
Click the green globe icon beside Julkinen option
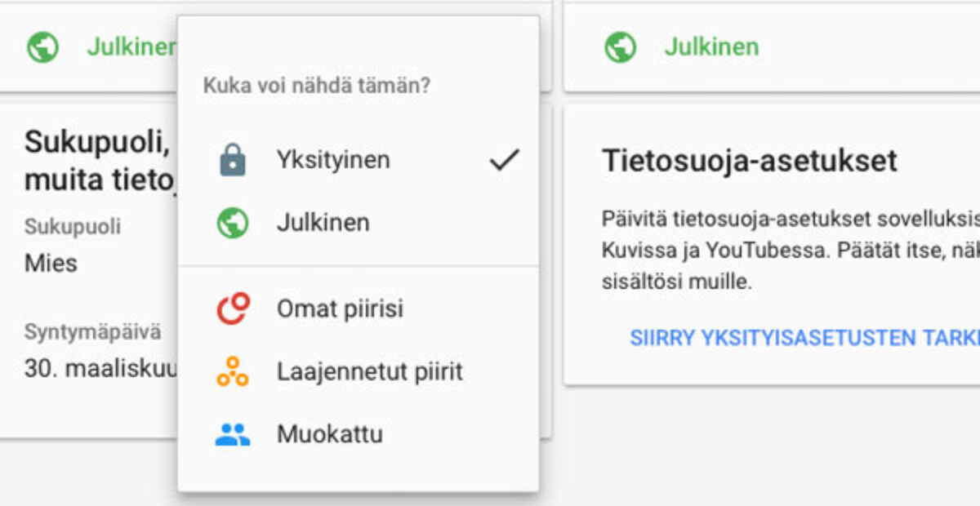tap(233, 223)
